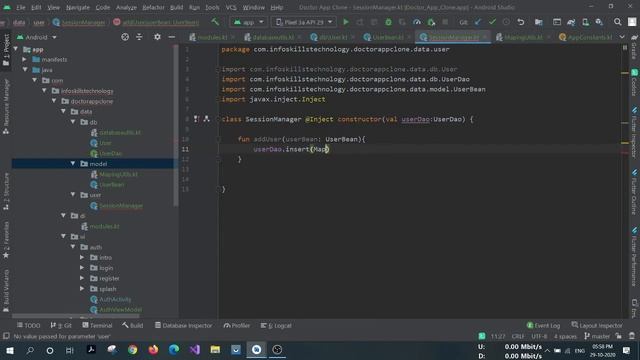Collapse the db folder arrow
This screenshot has height=360, width=640.
tap(73, 122)
